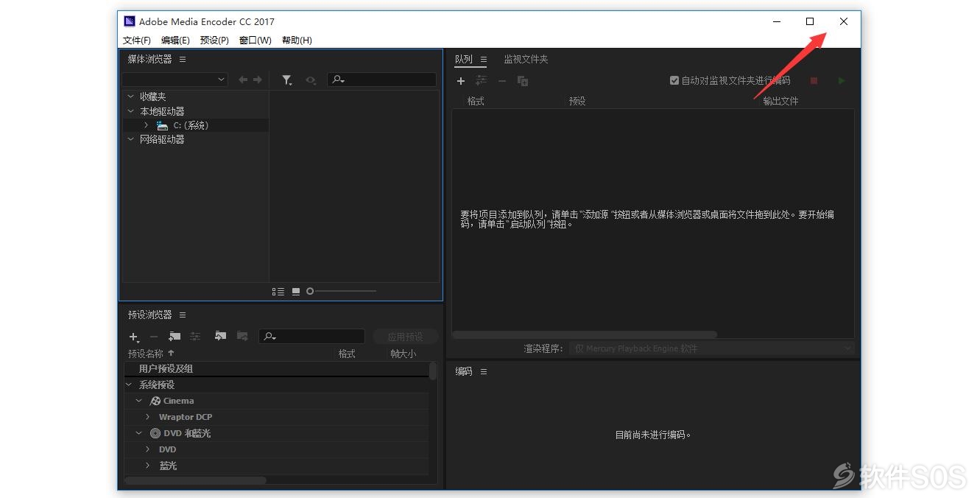
Task: Collapse the 收藏夹 tree node
Action: pos(130,97)
